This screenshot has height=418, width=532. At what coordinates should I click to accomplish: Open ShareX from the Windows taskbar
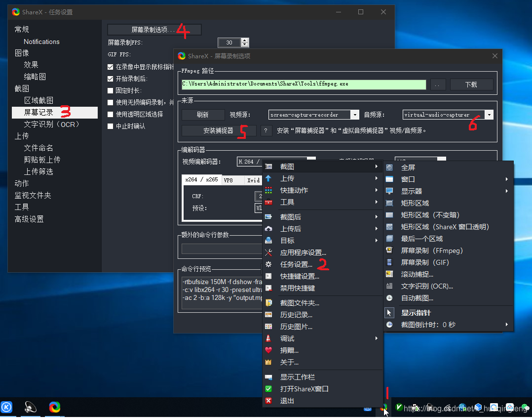[55, 407]
